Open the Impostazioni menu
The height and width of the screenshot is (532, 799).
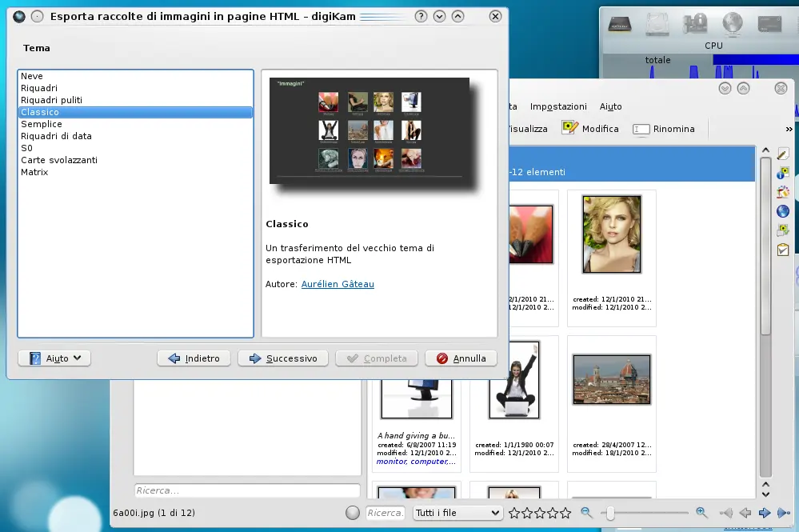point(558,106)
